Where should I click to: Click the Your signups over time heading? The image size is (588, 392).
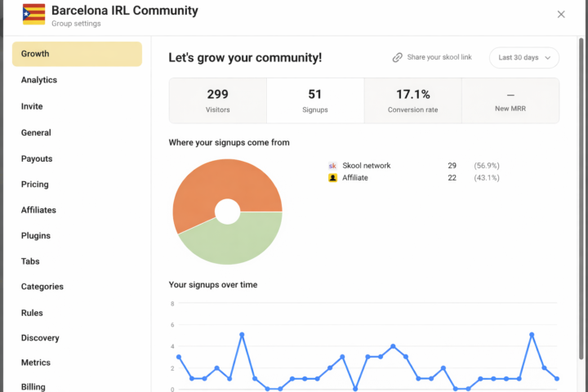click(x=213, y=285)
